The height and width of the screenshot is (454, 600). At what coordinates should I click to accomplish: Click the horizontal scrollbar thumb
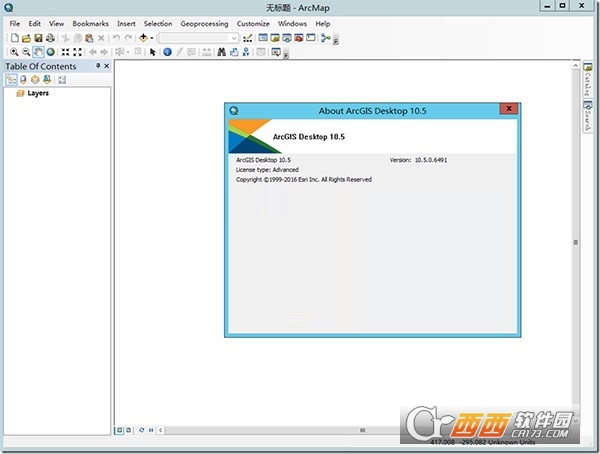point(362,430)
